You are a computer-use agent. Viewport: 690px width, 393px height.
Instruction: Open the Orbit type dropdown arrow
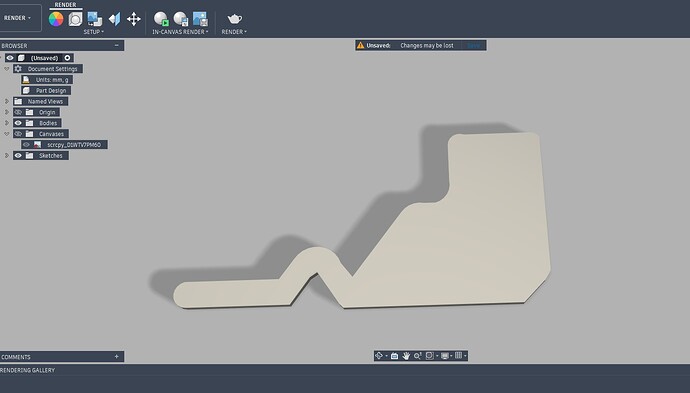[386, 356]
